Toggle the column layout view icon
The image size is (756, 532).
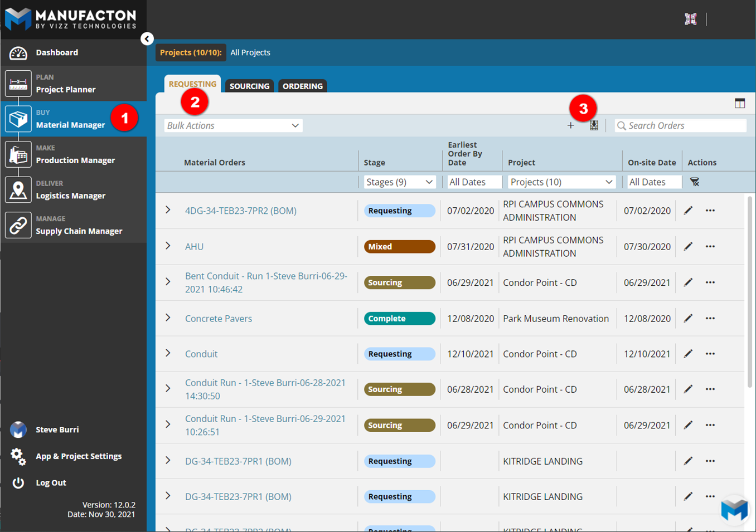[x=739, y=104]
